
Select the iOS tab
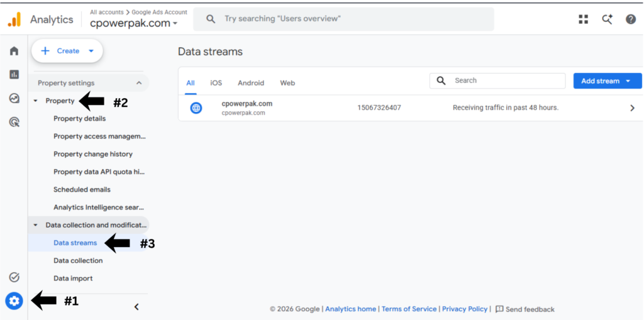click(216, 83)
